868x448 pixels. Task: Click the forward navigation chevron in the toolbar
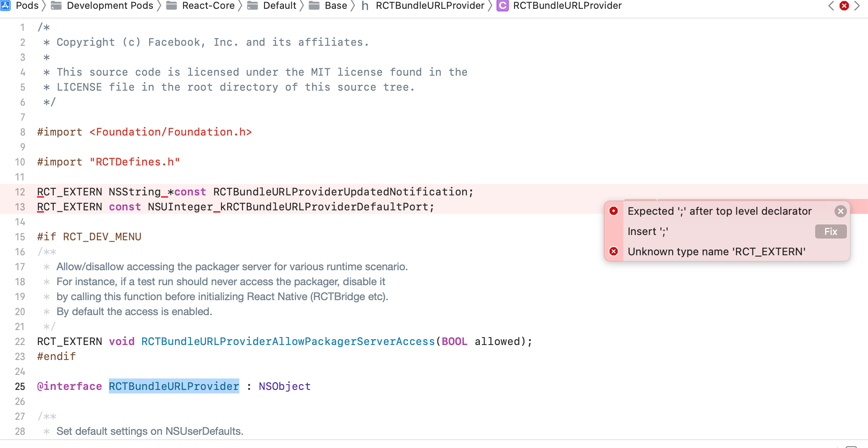[x=857, y=6]
